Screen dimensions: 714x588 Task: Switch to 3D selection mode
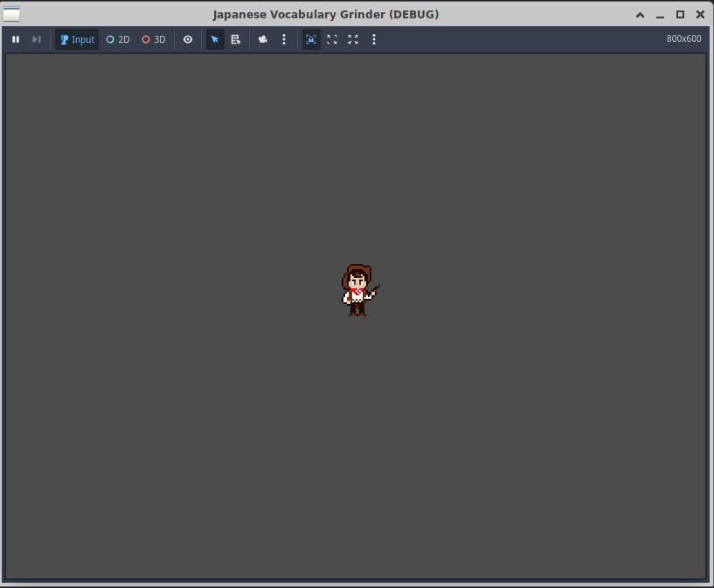(154, 39)
